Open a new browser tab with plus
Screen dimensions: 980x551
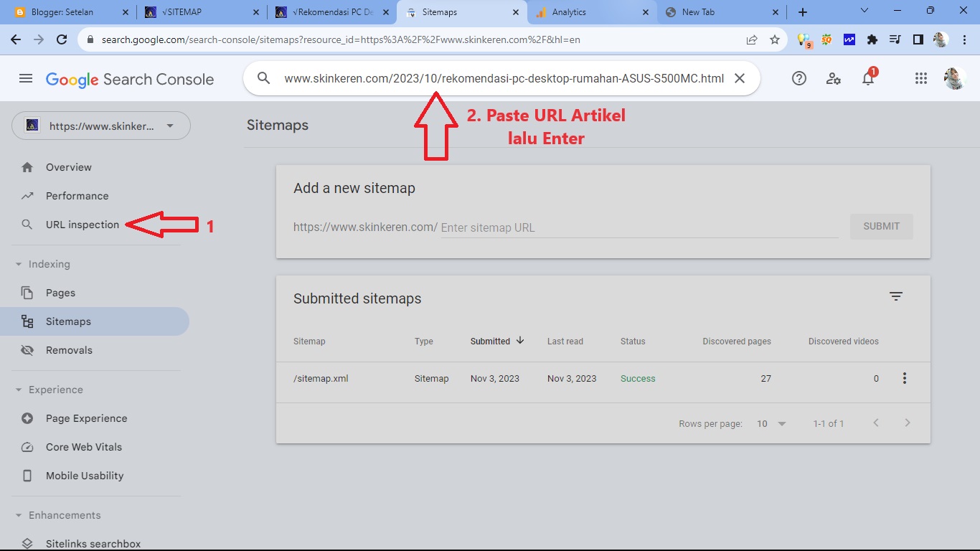pos(803,12)
